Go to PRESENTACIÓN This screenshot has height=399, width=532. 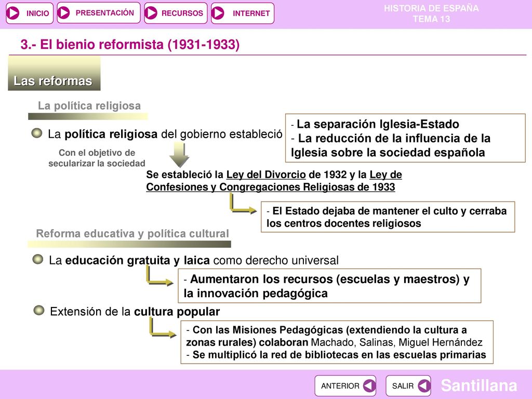[x=98, y=13]
